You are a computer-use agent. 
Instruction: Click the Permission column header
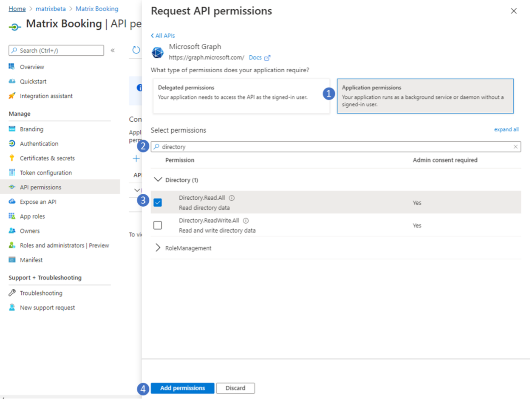coord(180,160)
